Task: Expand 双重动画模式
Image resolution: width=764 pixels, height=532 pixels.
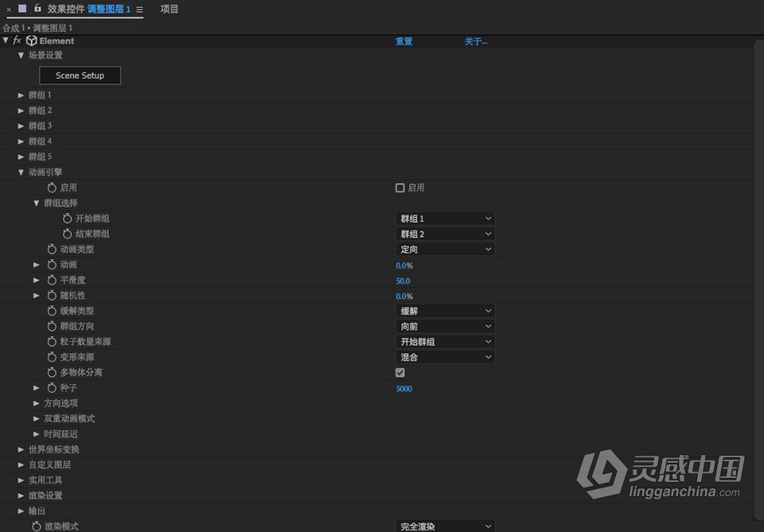Action: click(37, 418)
